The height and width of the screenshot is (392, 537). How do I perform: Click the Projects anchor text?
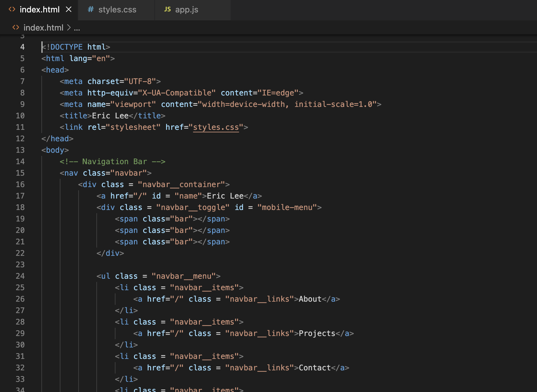(x=317, y=333)
